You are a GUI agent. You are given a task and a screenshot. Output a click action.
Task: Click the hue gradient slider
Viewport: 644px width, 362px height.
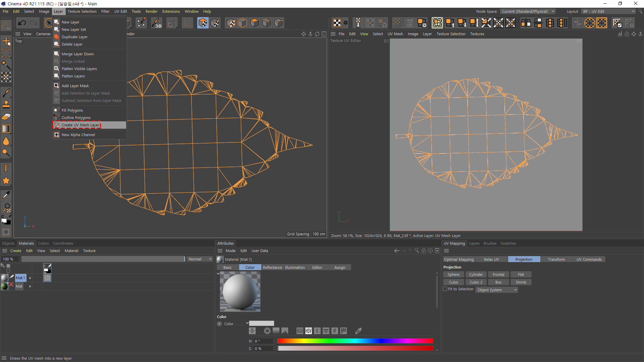pyautogui.click(x=355, y=341)
